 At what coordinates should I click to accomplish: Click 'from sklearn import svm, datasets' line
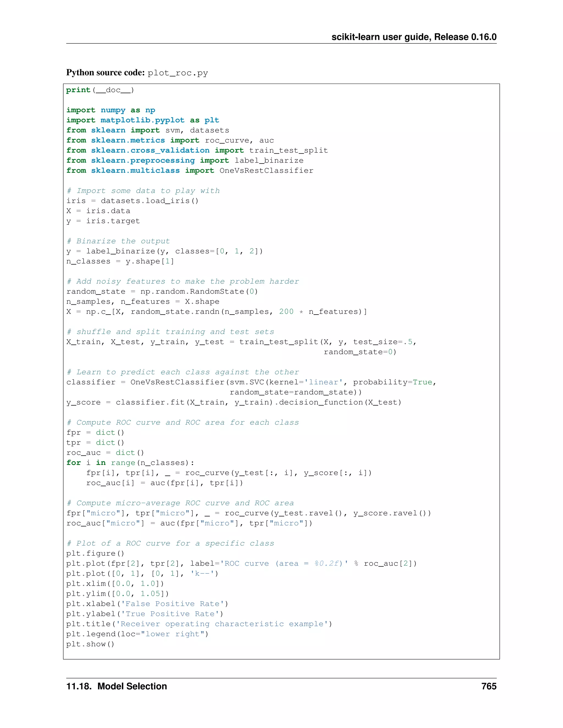click(x=148, y=130)
